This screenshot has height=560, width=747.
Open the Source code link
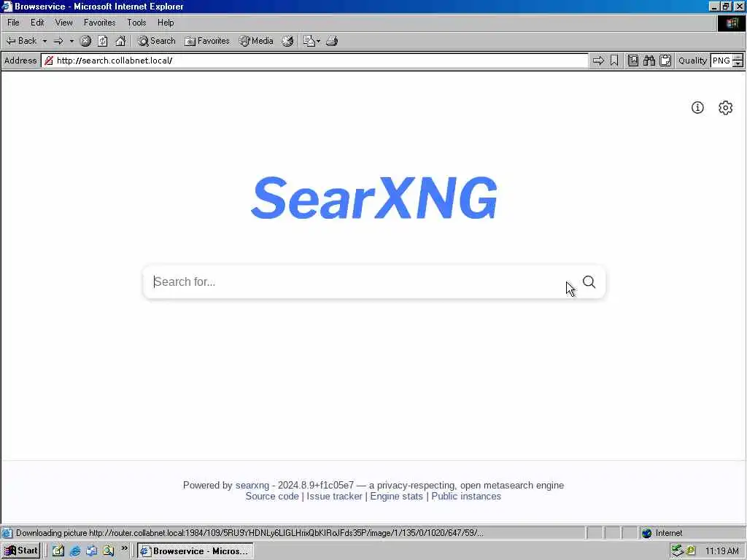pos(272,496)
